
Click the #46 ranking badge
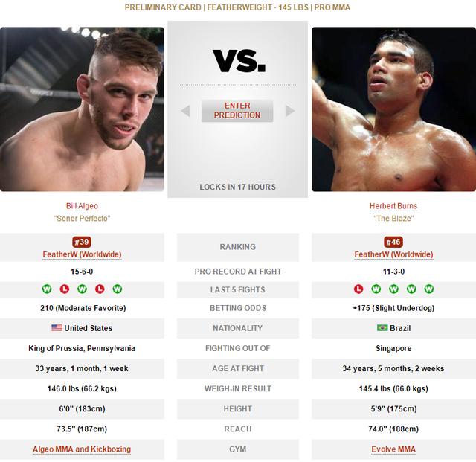pyautogui.click(x=393, y=242)
